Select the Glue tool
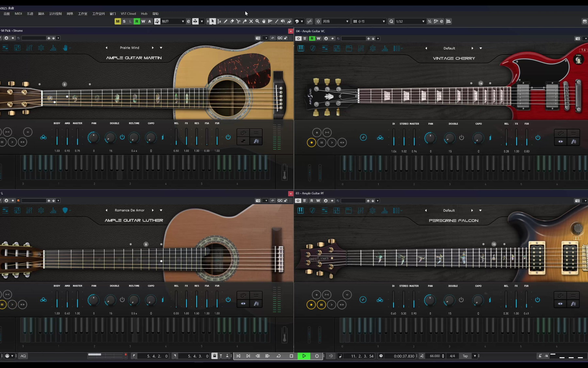 (x=245, y=21)
